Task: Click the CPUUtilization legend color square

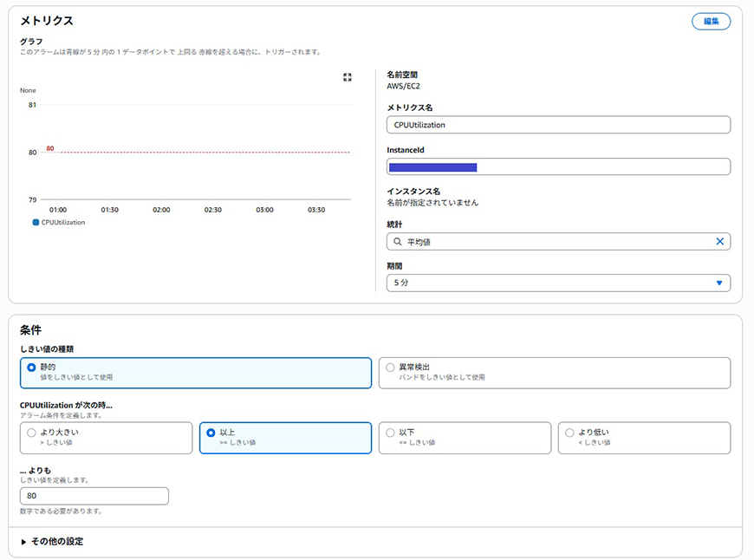Action: click(x=36, y=222)
